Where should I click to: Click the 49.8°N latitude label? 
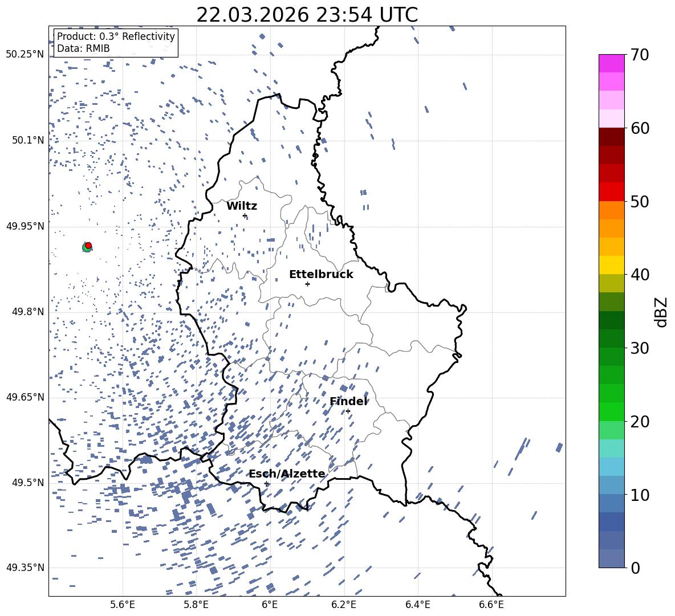(27, 312)
